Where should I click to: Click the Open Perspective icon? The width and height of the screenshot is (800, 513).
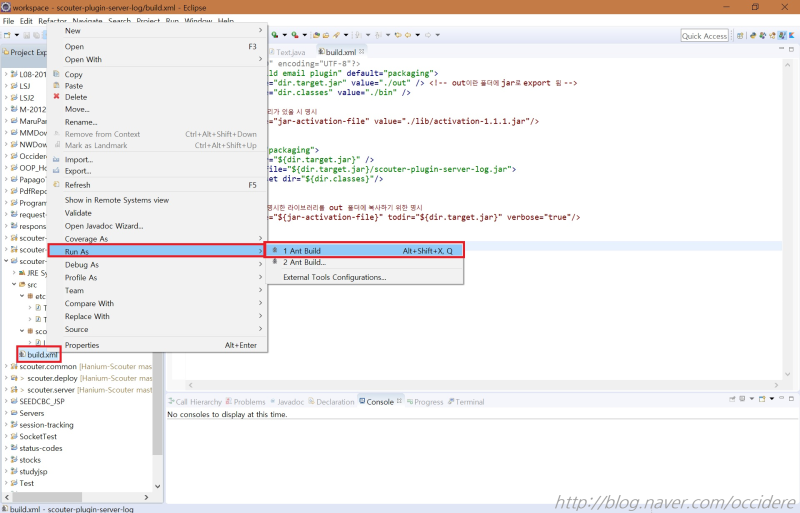[740, 36]
